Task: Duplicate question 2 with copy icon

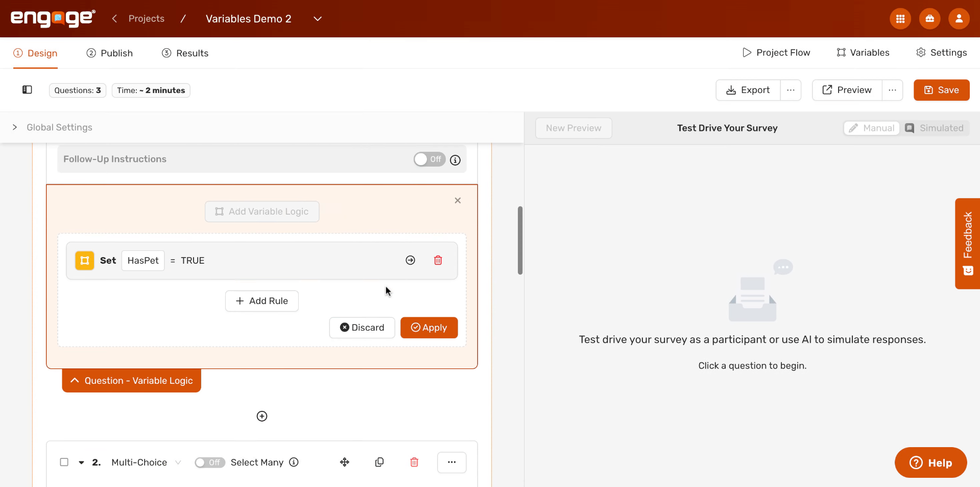Action: pos(379,462)
